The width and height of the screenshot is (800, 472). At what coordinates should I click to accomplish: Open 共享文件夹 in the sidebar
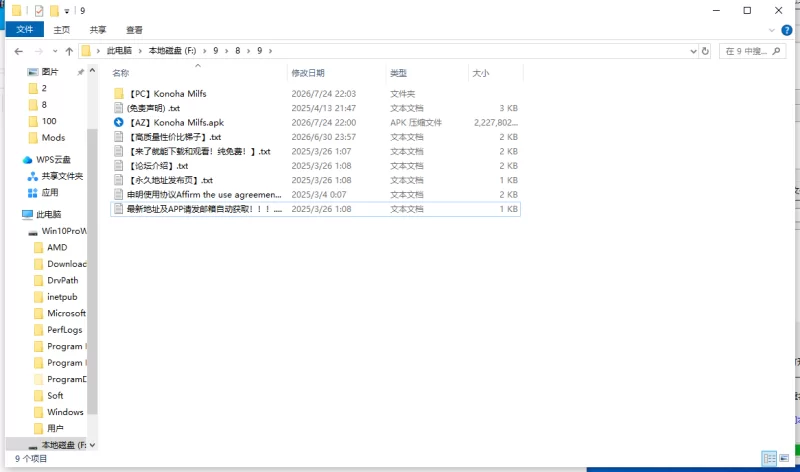[62, 176]
